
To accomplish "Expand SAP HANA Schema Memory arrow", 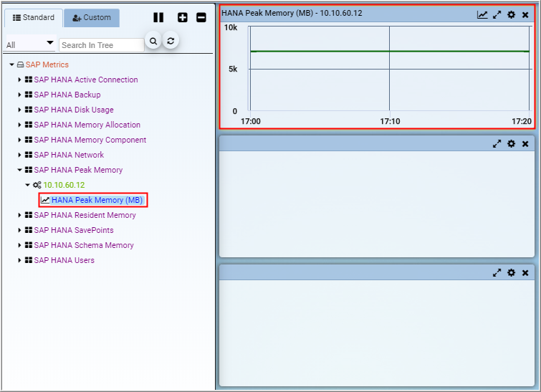I will 19,245.
